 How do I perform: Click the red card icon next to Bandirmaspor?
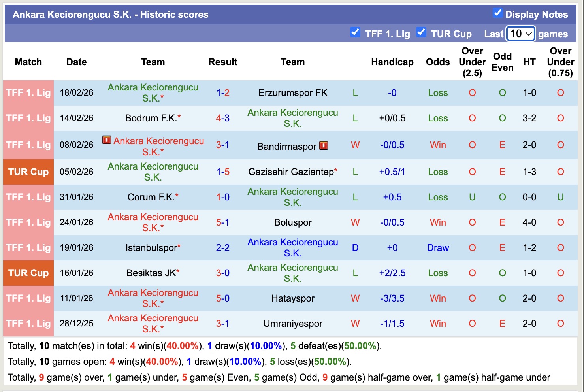(x=324, y=145)
